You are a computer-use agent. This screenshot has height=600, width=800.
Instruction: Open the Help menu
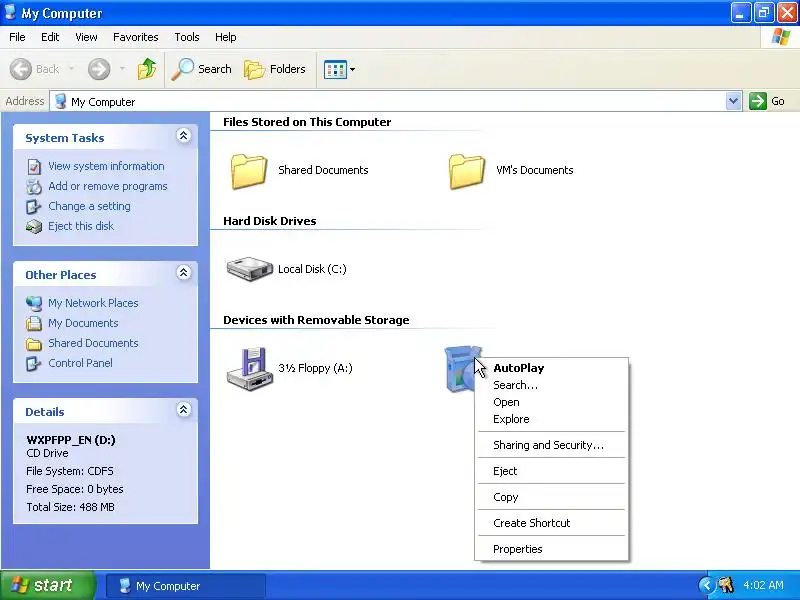[226, 37]
